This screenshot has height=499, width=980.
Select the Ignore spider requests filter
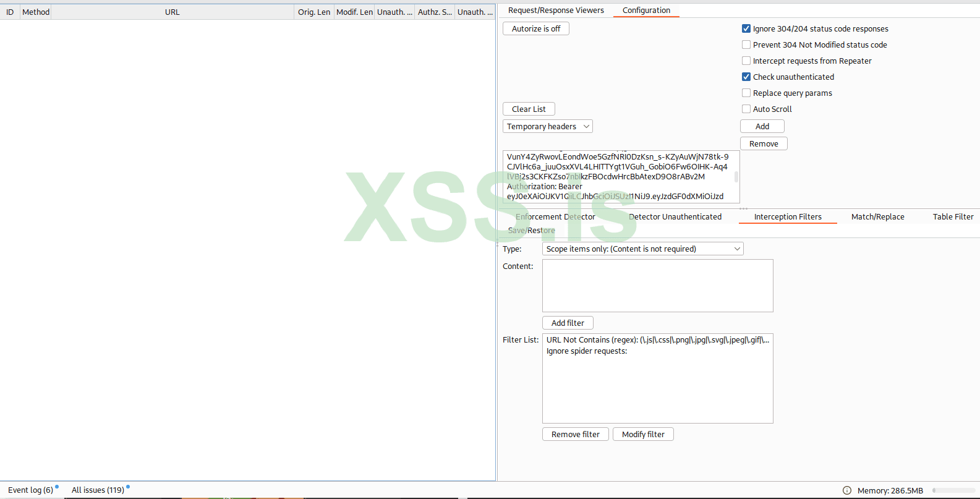[x=658, y=351]
